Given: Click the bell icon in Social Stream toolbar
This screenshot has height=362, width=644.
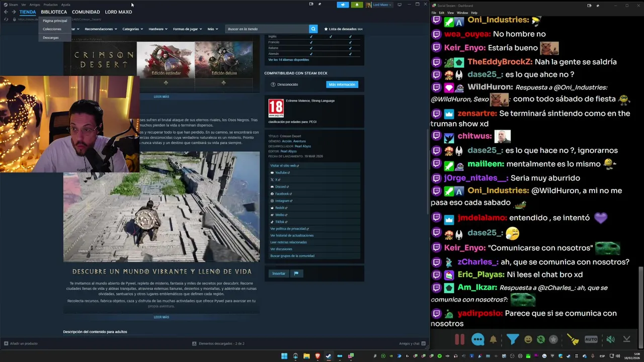Looking at the screenshot, I should 493,339.
